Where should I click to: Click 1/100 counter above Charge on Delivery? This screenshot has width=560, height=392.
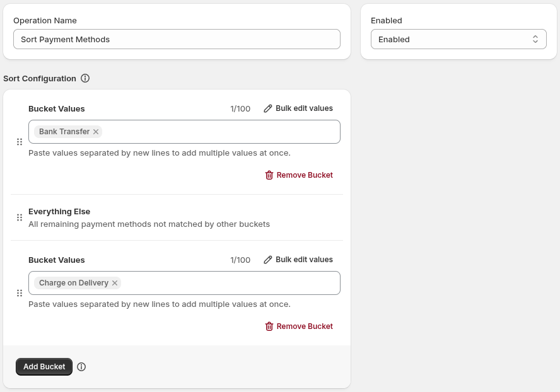(x=240, y=260)
